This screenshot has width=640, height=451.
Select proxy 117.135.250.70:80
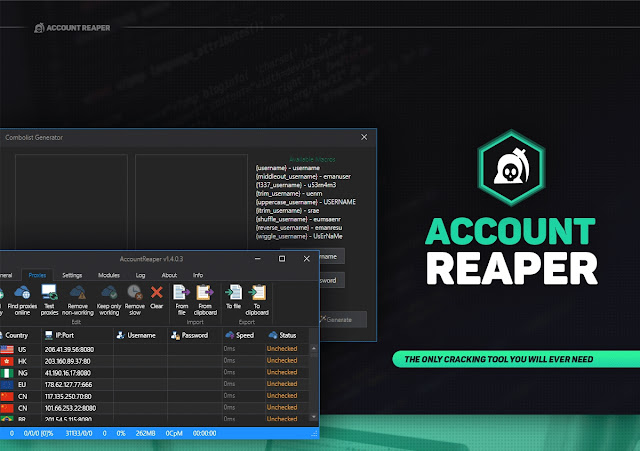point(68,396)
